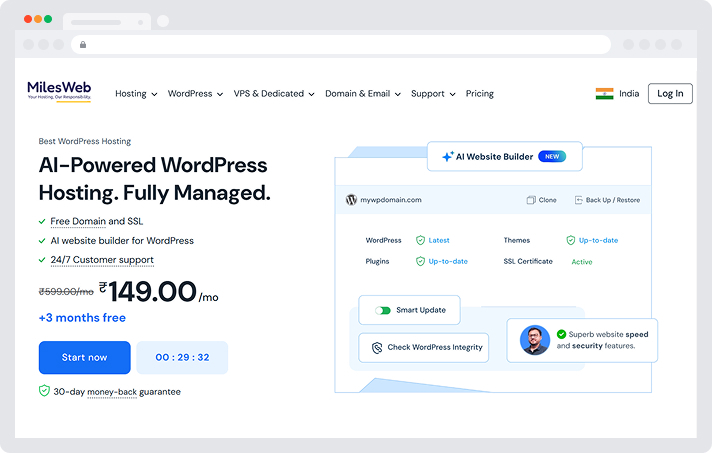Click the MilesWeb logo
Viewport: 712px width, 453px height.
point(59,91)
